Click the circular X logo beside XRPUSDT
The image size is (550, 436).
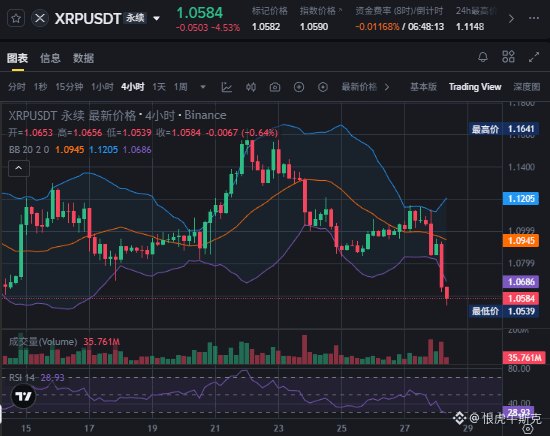(x=40, y=18)
